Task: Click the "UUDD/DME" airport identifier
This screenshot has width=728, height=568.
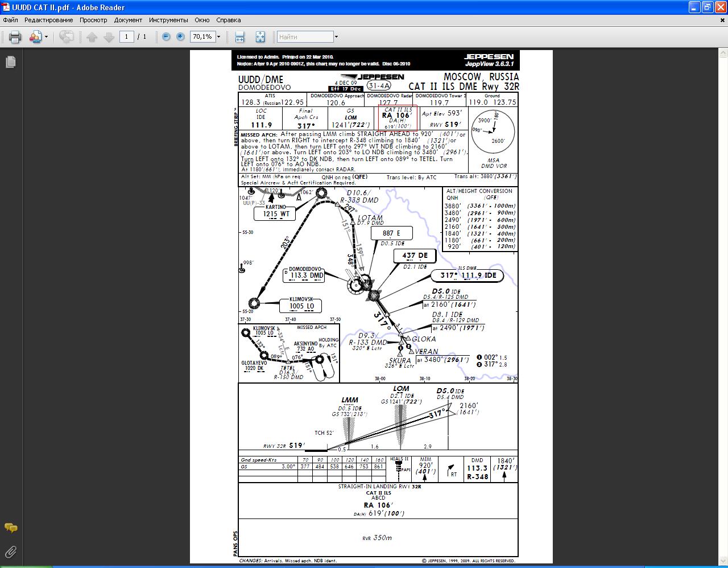Action: tap(260, 80)
